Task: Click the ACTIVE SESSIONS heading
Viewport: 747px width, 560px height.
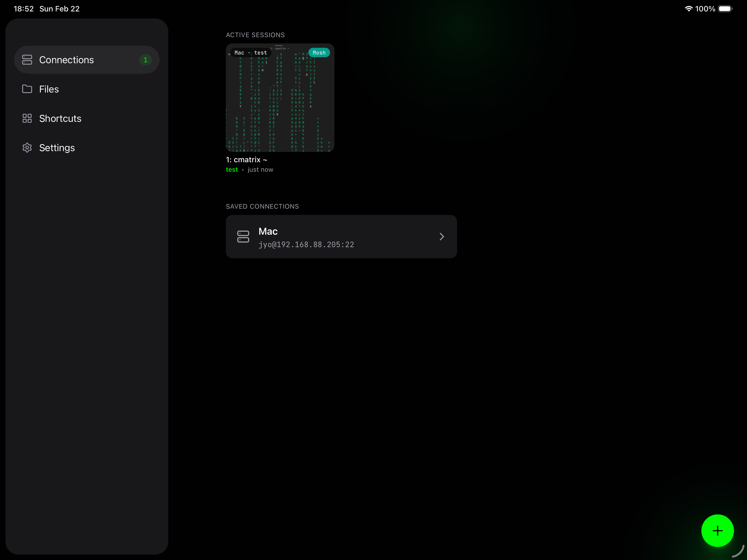Action: (x=255, y=35)
